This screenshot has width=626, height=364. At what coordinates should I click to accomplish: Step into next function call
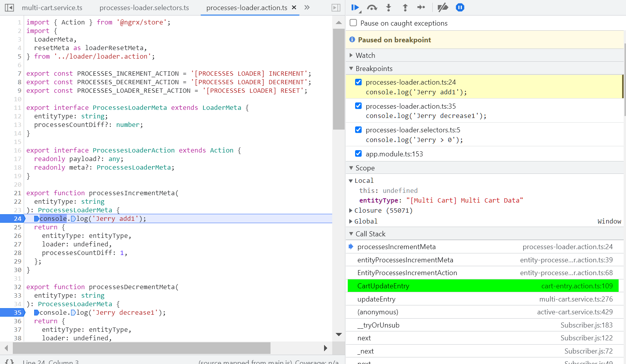click(x=388, y=7)
